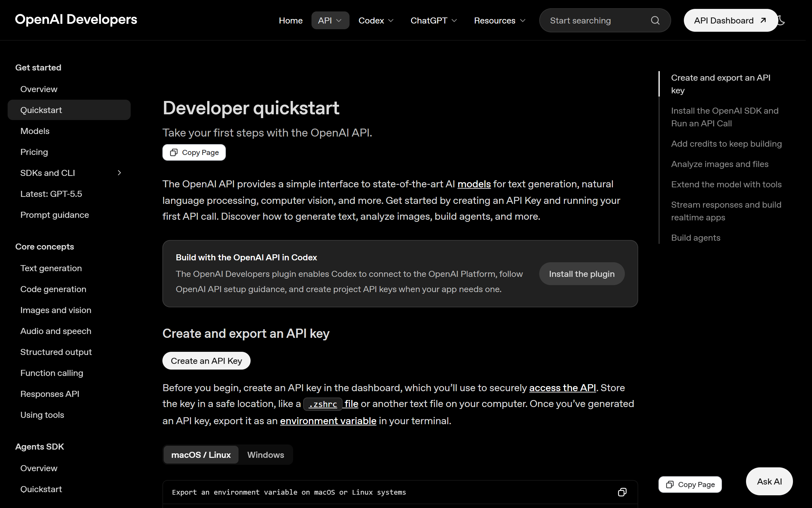Open Responses API sidebar item
The height and width of the screenshot is (508, 812).
point(69,394)
